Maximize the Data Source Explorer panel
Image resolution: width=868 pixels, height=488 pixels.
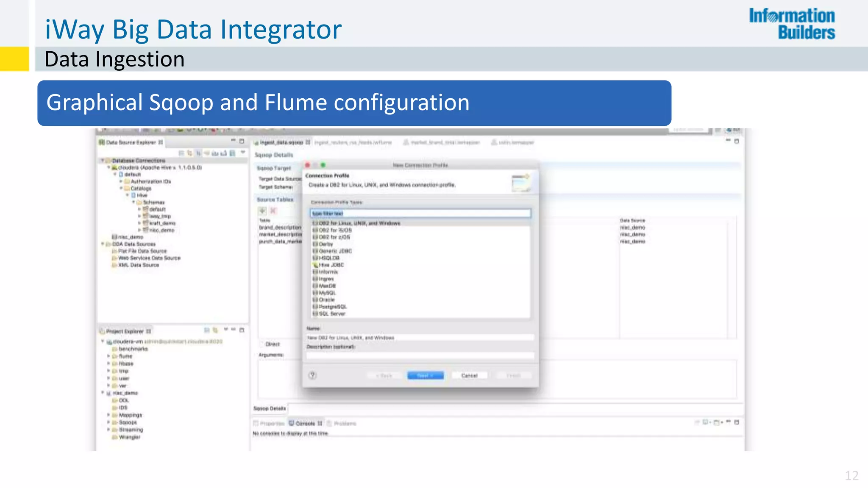[242, 141]
